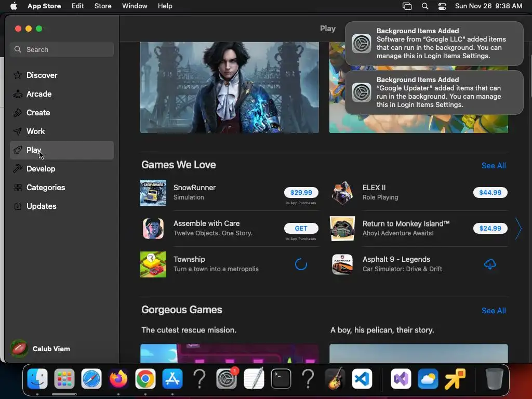Viewport: 532px width, 399px height.
Task: Open the colorful featured banner at right
Action: (418, 124)
